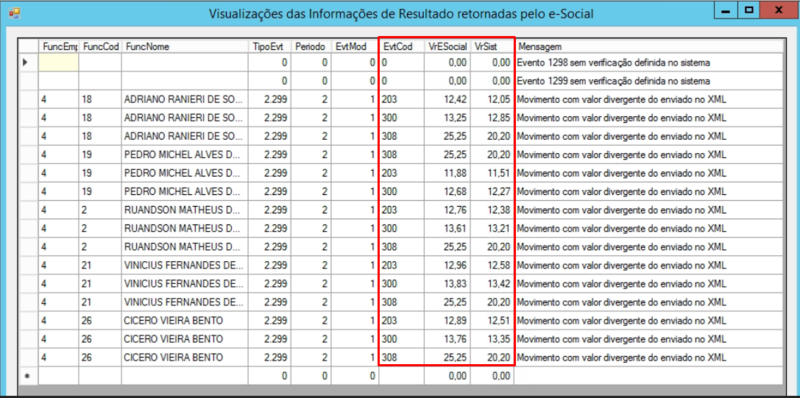This screenshot has height=398, width=800.
Task: Click VrSist value 12,27
Action: click(x=498, y=191)
